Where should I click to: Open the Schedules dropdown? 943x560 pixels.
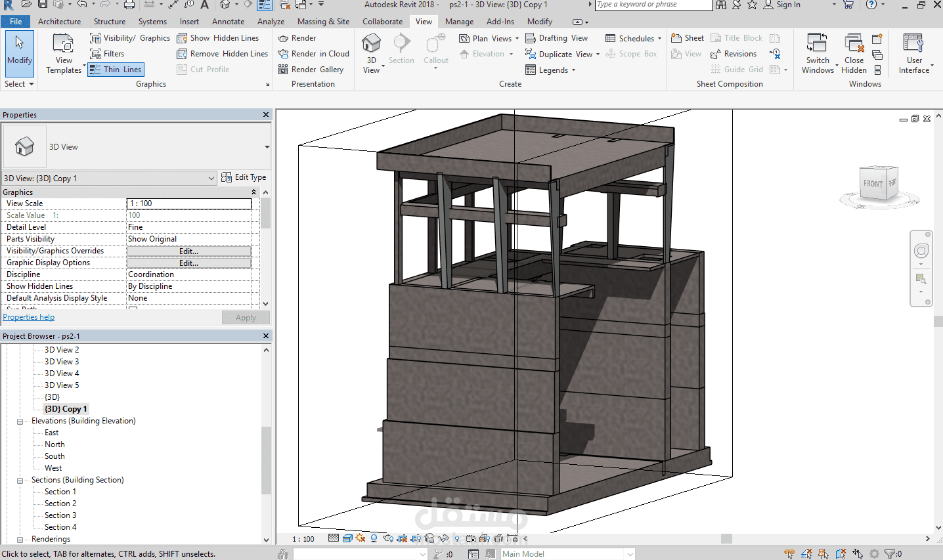634,38
